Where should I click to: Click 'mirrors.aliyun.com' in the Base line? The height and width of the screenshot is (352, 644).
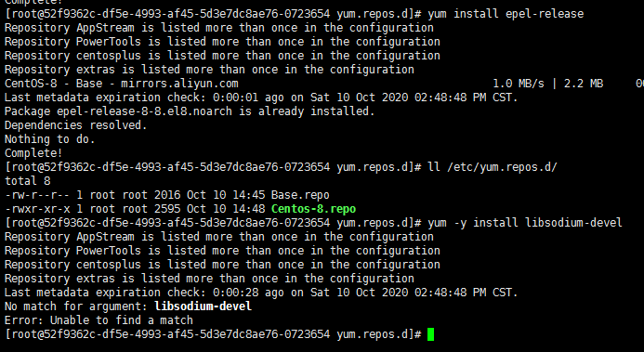(x=179, y=84)
